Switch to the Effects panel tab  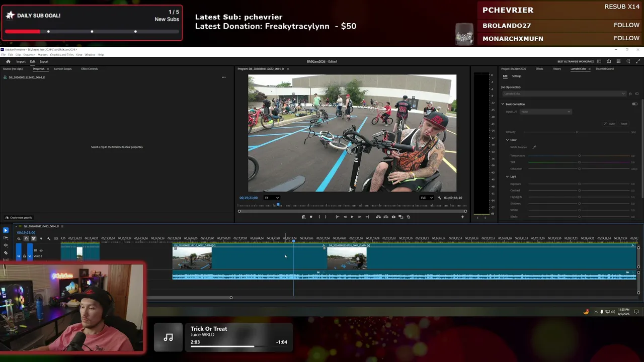pyautogui.click(x=539, y=69)
